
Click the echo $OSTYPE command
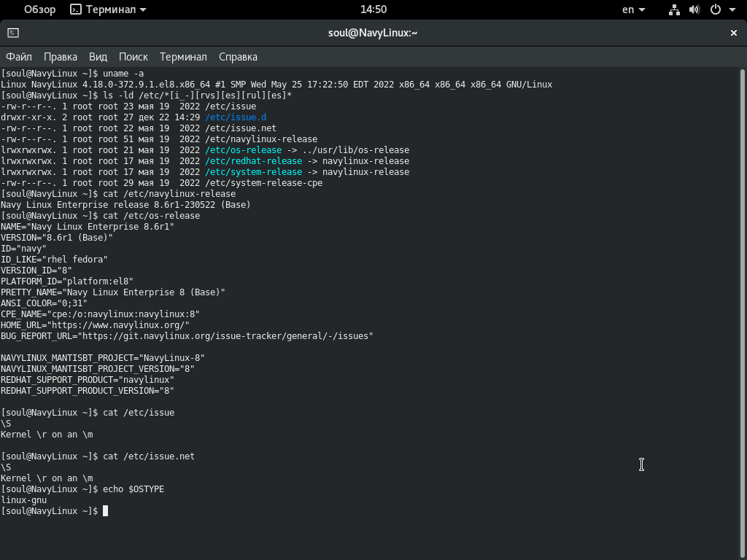(133, 489)
